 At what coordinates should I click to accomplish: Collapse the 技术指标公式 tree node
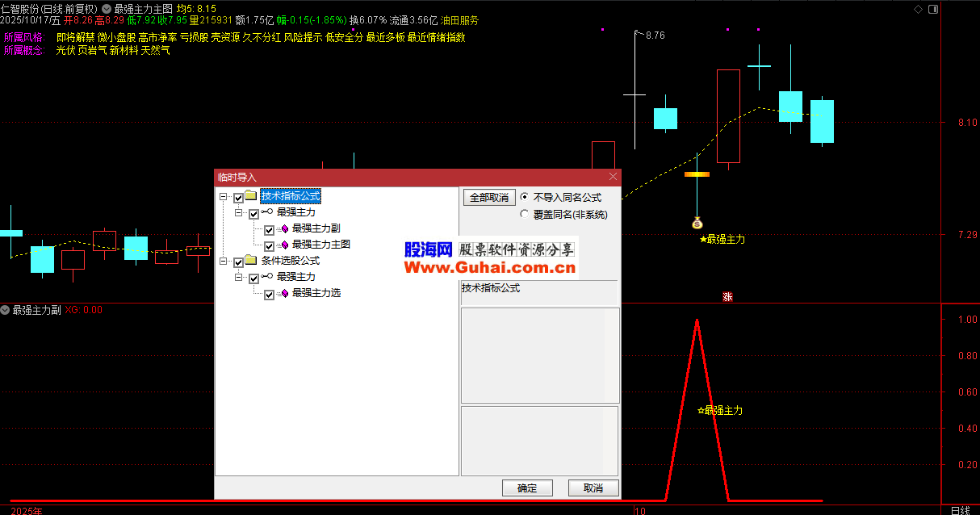[223, 196]
